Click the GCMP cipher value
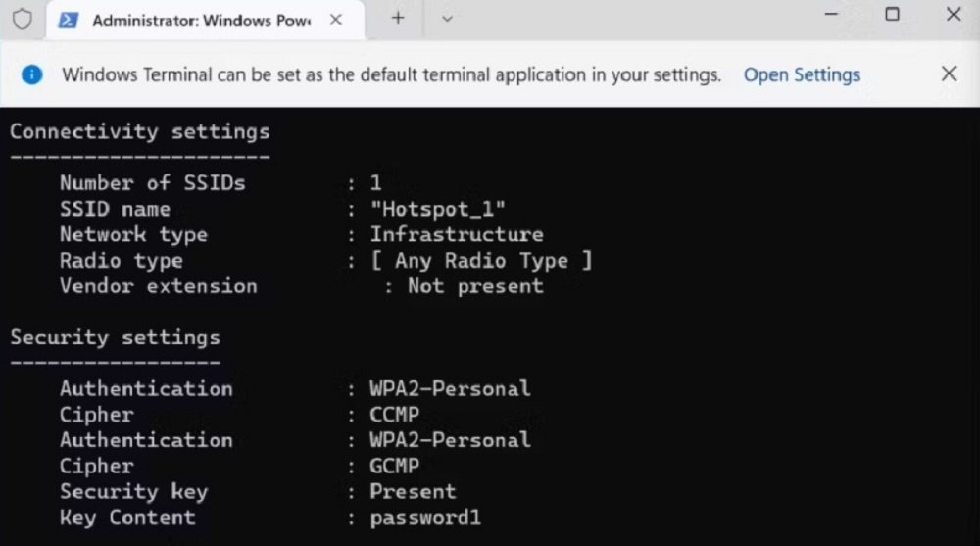This screenshot has height=546, width=980. 394,466
